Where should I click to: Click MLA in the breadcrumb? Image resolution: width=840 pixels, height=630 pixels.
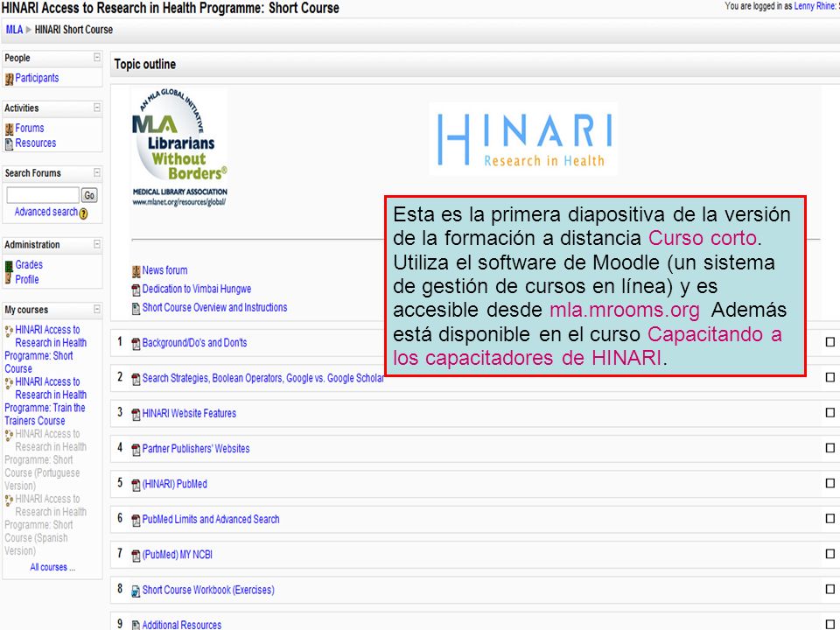(x=15, y=30)
